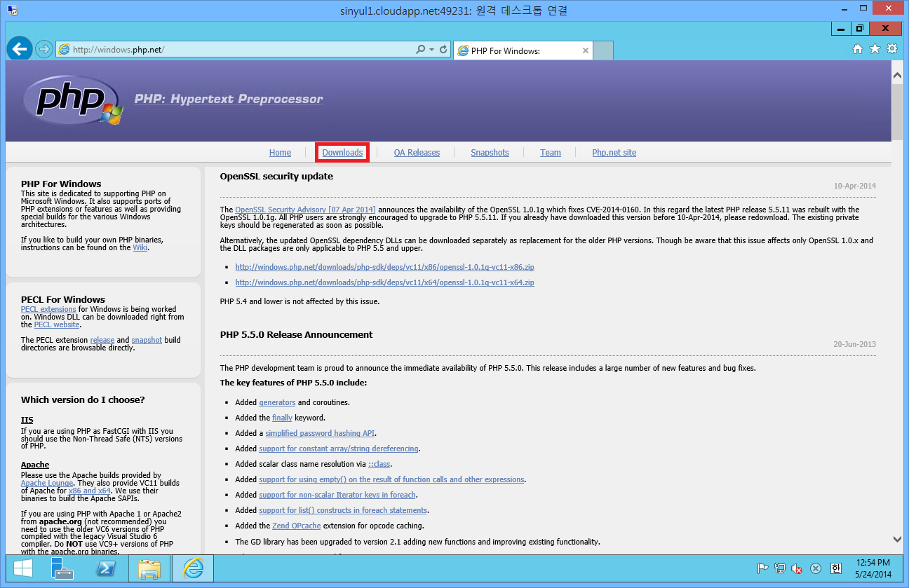Click the page scrollbar down arrow

point(897,539)
